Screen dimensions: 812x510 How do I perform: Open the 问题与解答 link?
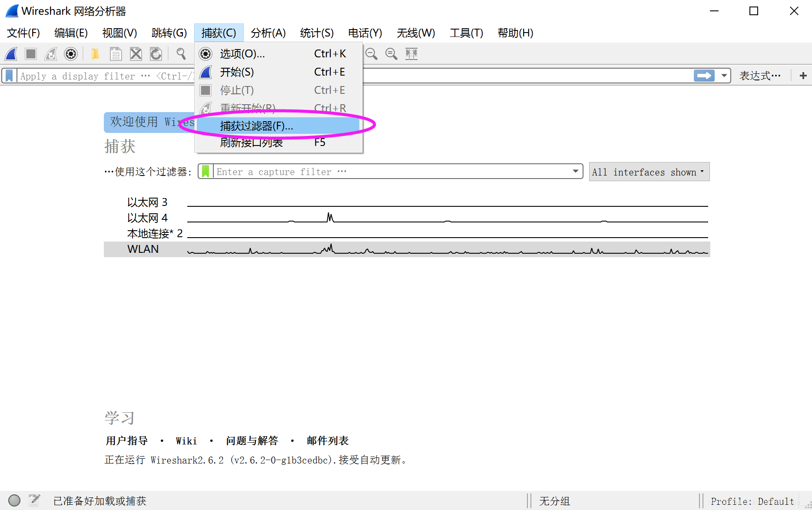coord(252,440)
